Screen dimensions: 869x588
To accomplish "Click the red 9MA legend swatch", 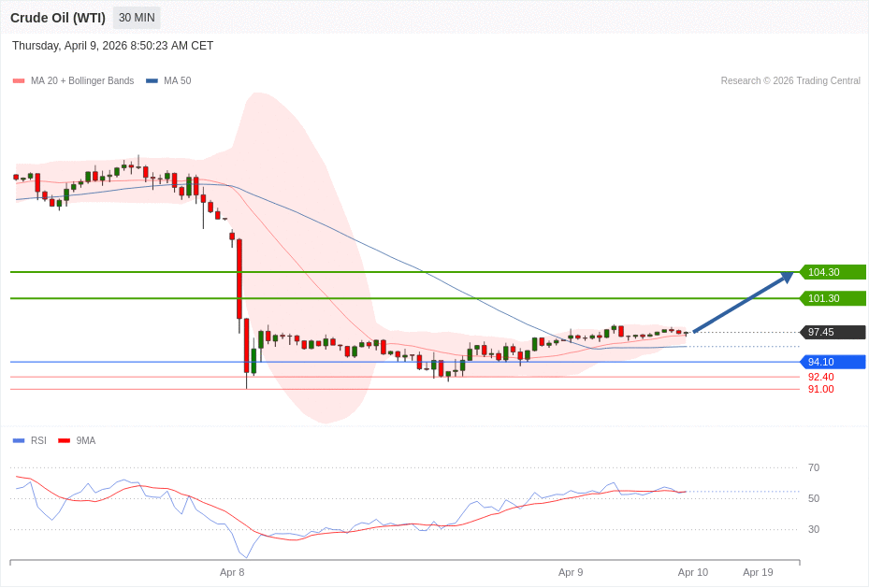I will point(64,440).
